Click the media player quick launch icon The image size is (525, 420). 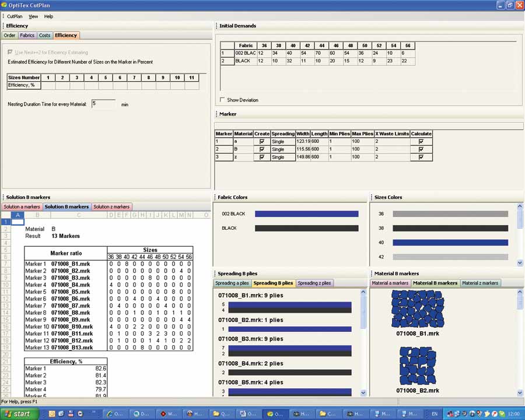click(x=80, y=414)
